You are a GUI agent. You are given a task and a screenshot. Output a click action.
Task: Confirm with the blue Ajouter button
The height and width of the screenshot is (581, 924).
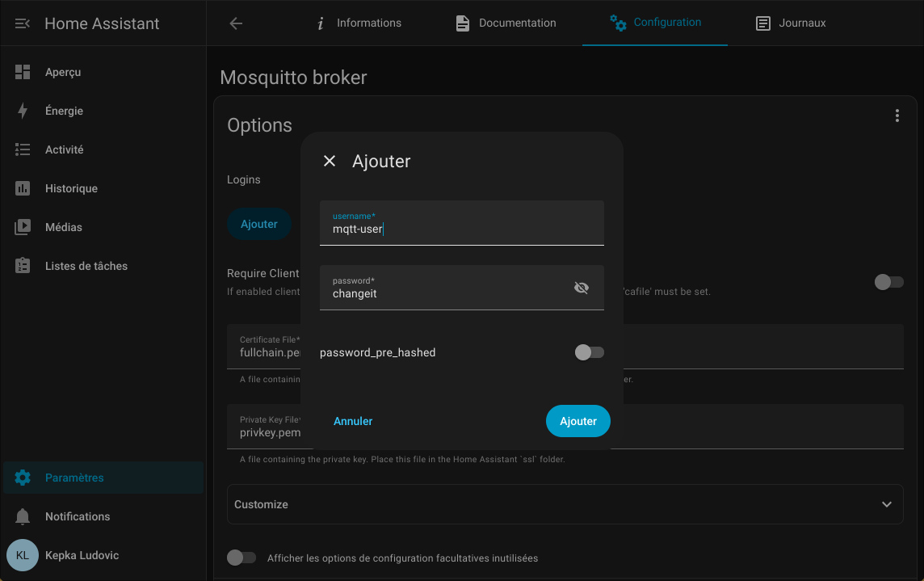[x=577, y=421]
